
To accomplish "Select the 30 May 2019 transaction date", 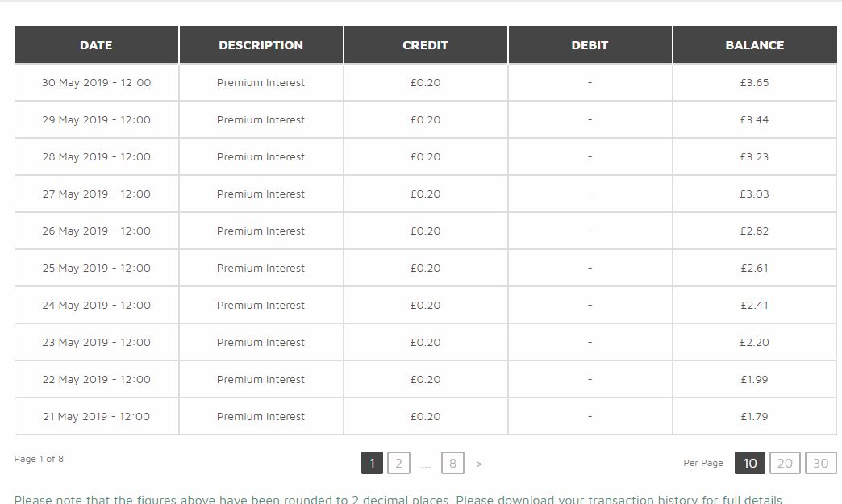I will click(x=97, y=83).
